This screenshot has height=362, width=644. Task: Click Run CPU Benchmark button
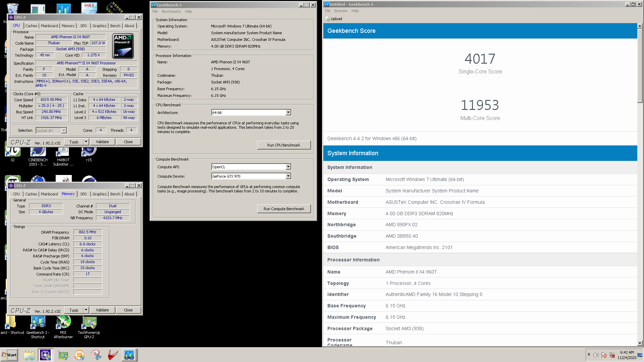tap(284, 145)
